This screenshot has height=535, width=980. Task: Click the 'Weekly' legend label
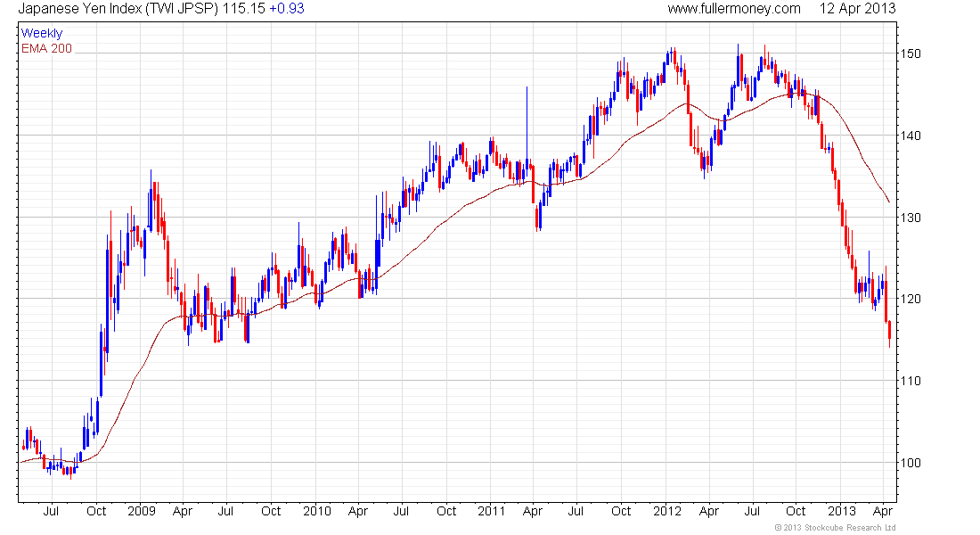click(x=42, y=33)
